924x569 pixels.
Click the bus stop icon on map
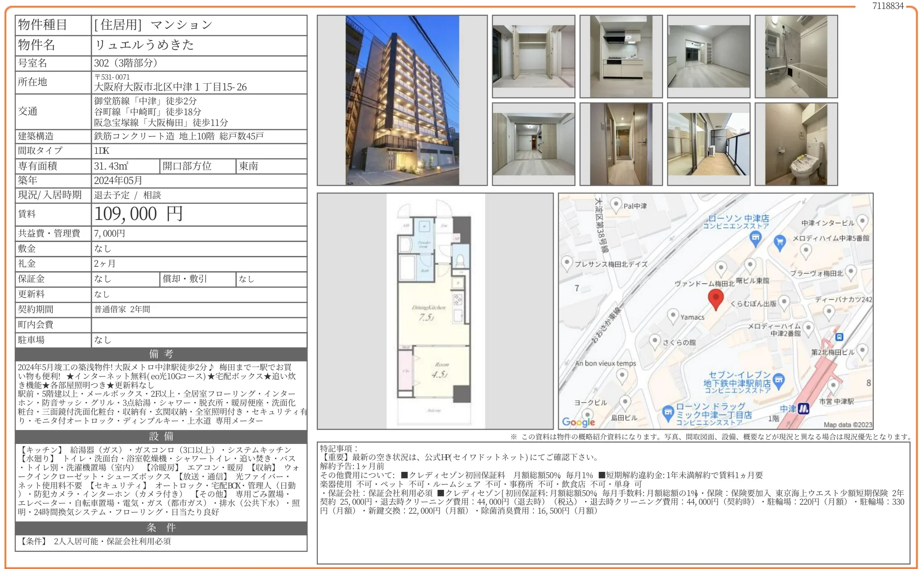click(x=839, y=337)
